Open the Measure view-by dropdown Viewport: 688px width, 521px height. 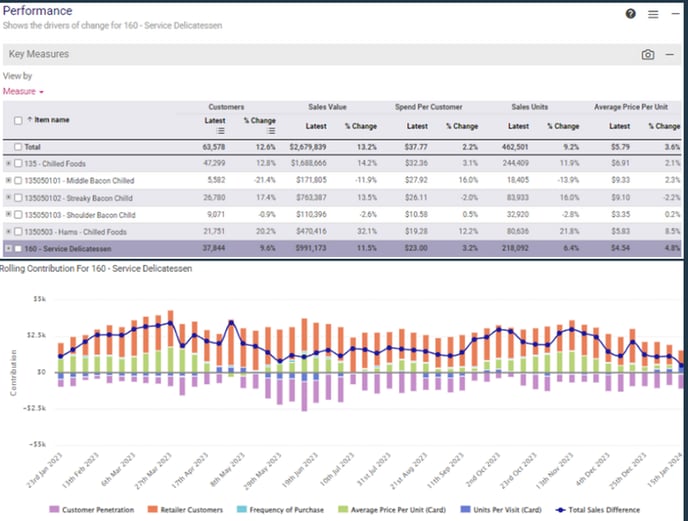tap(21, 91)
